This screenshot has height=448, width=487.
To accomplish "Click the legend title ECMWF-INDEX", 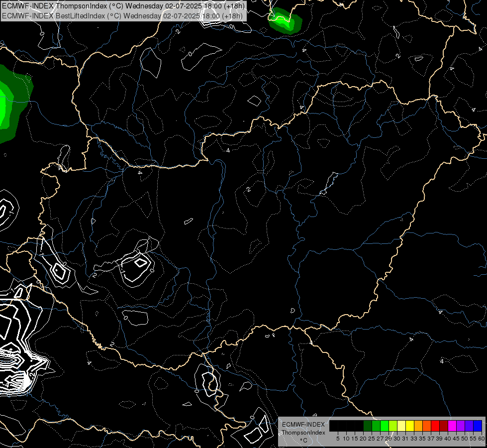I will click(x=303, y=425).
